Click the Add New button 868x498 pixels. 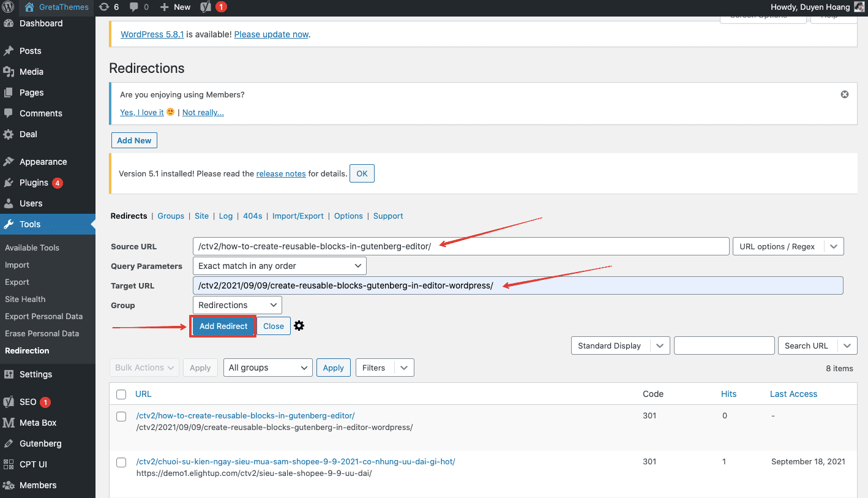(x=134, y=140)
